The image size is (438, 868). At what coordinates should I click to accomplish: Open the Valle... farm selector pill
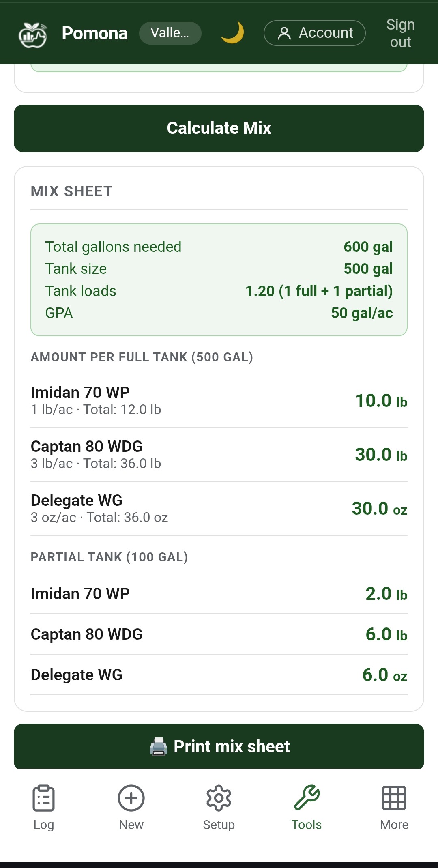[170, 33]
